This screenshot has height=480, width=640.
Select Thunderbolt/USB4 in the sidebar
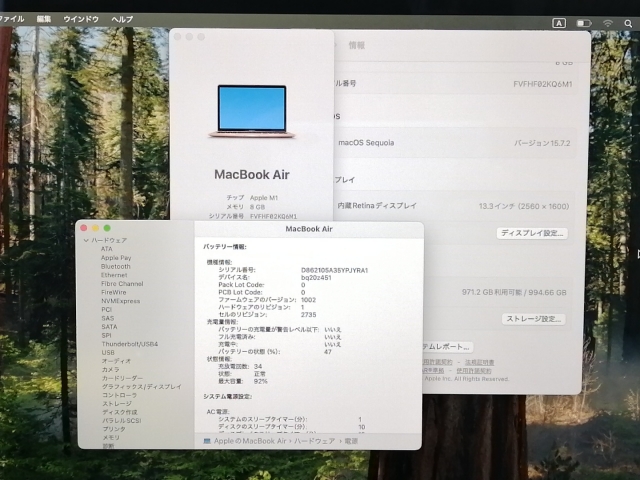[129, 344]
